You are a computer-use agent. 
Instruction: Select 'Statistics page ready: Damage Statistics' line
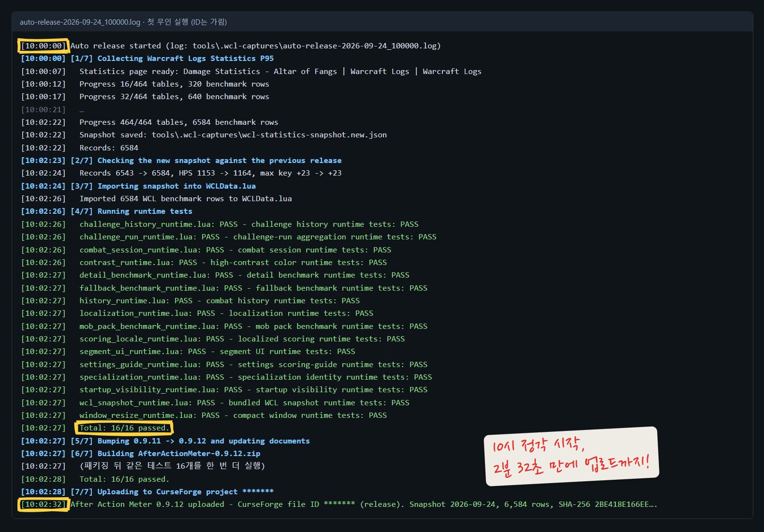[x=251, y=72]
